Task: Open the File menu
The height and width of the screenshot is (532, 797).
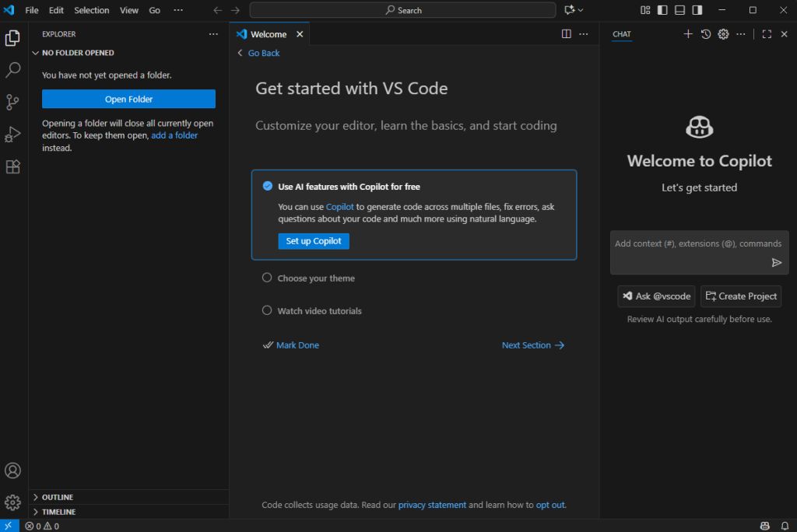Action: pyautogui.click(x=32, y=10)
